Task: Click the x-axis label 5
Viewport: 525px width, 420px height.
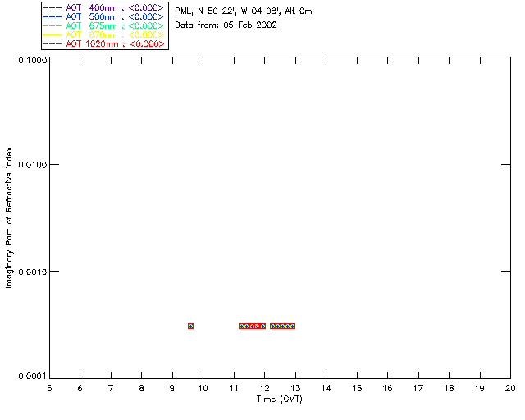Action: coord(49,388)
